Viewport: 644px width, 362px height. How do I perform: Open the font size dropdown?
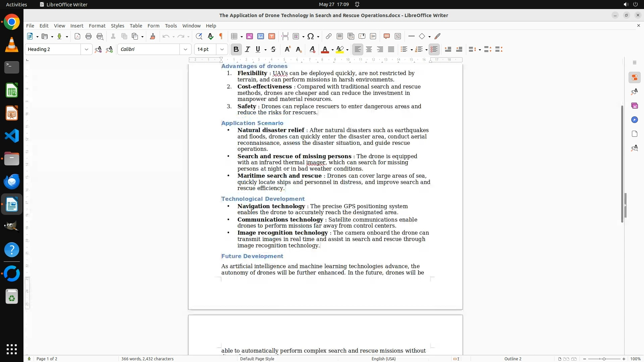tap(222, 49)
